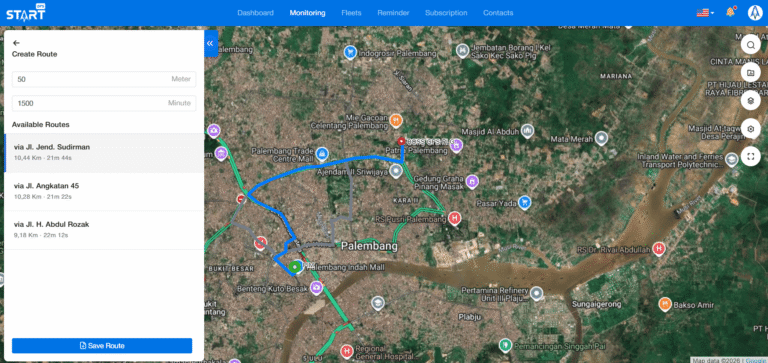Toggle fullscreen map view
The height and width of the screenshot is (363, 768).
pos(750,156)
